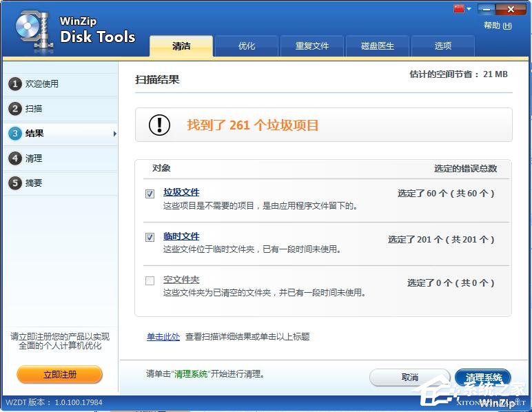Click the WZDT 版本 1.0.100.17984 status text

coord(54,402)
